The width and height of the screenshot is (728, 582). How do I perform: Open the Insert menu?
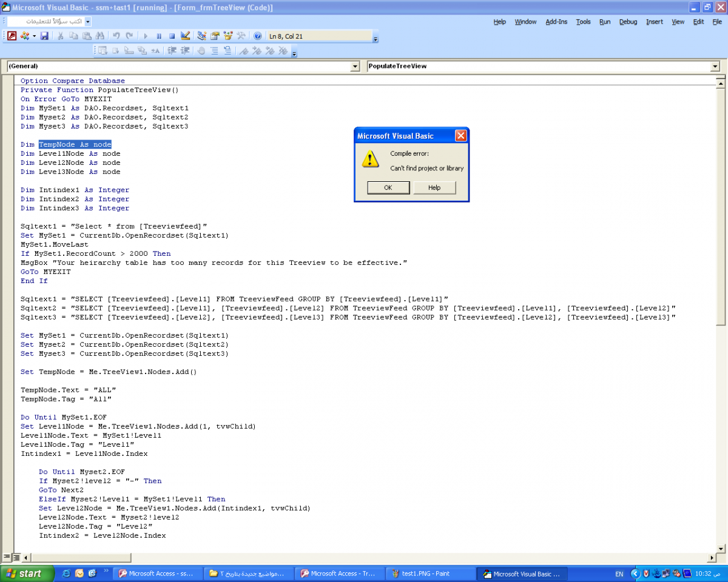pos(655,22)
